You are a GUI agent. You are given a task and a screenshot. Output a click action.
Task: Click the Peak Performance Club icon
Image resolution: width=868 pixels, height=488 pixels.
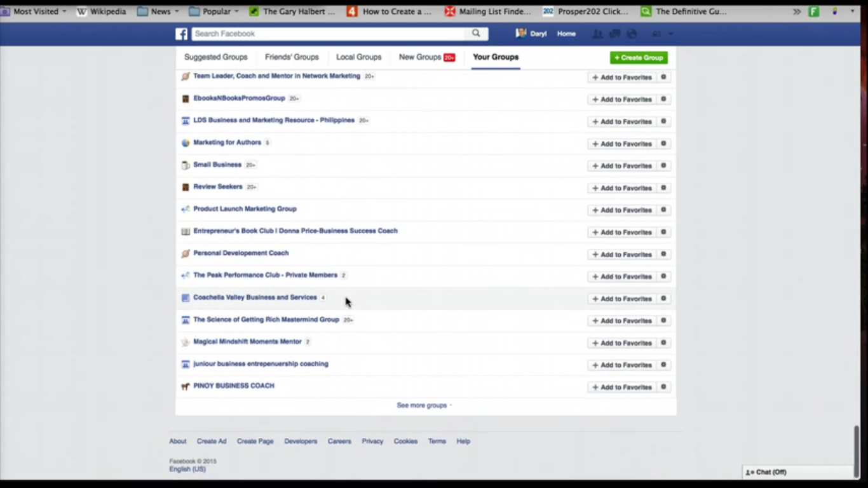186,276
